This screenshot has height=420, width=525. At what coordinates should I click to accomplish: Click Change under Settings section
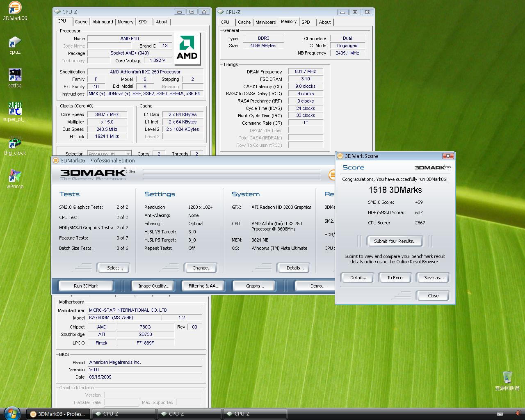[x=202, y=268]
